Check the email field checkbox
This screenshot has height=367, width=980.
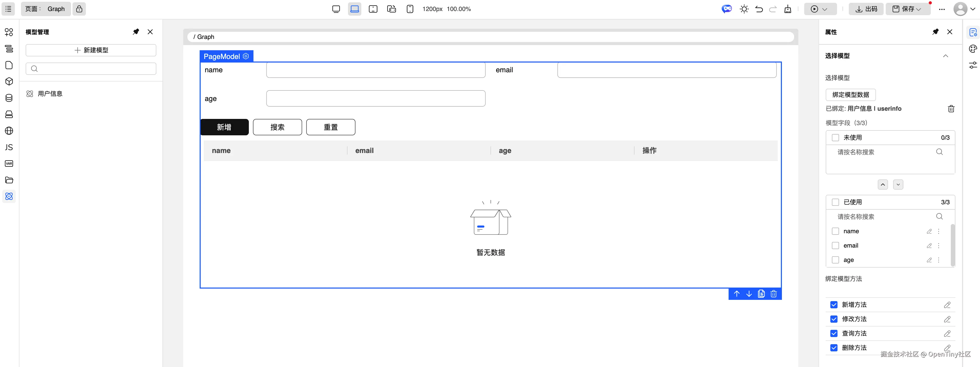(x=835, y=246)
